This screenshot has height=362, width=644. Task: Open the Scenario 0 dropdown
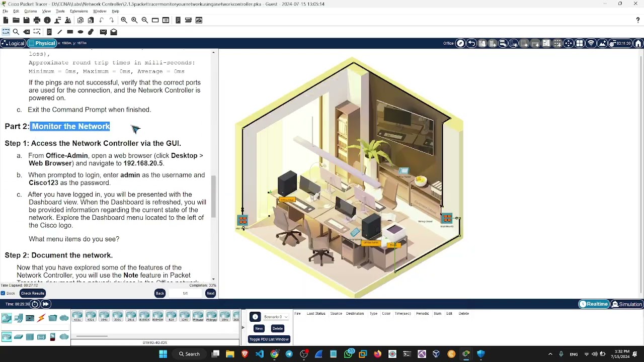[x=276, y=317]
